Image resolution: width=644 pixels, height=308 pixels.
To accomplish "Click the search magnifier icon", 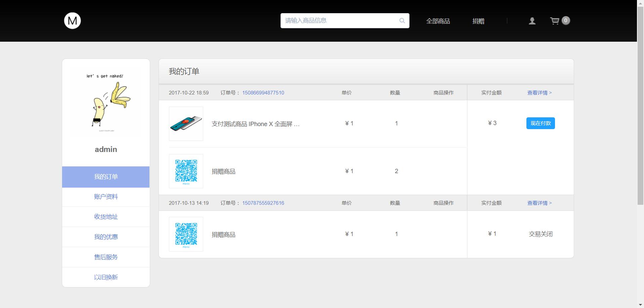I will [402, 21].
